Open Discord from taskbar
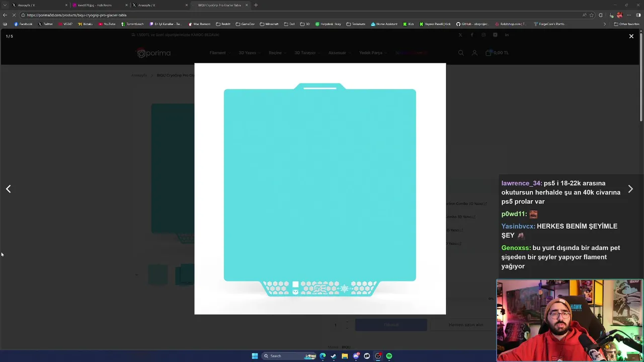The image size is (644, 362). [x=356, y=356]
